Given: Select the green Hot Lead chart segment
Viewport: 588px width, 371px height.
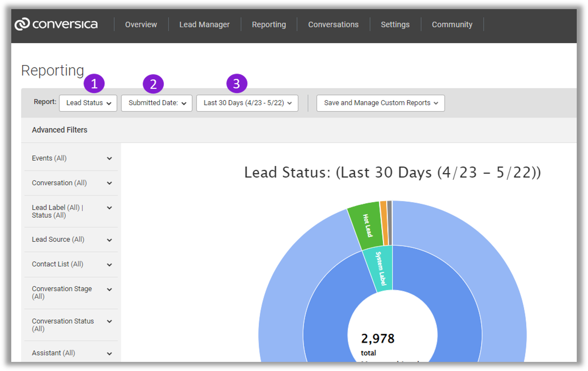Looking at the screenshot, I should click(366, 226).
